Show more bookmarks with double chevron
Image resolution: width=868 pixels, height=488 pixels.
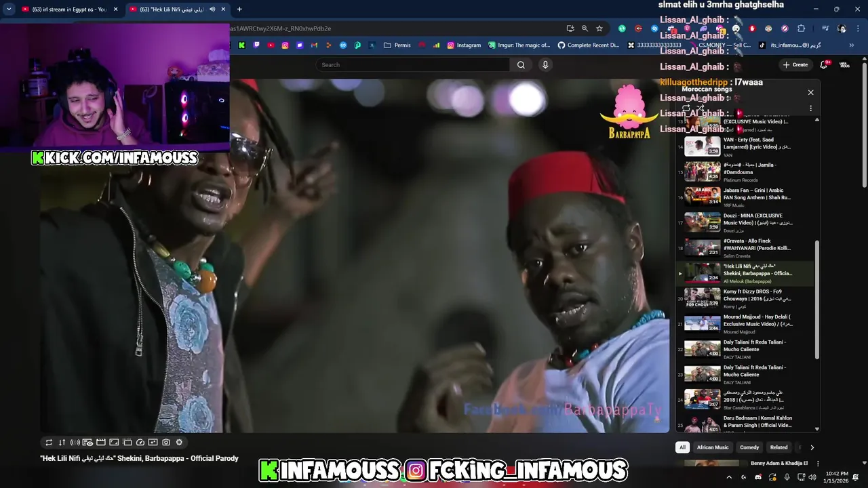852,45
